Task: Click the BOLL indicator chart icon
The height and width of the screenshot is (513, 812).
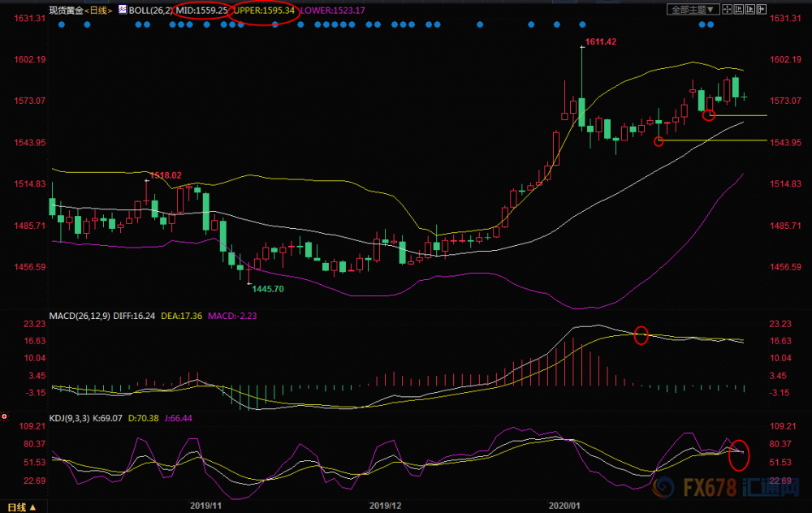Action: coord(123,9)
